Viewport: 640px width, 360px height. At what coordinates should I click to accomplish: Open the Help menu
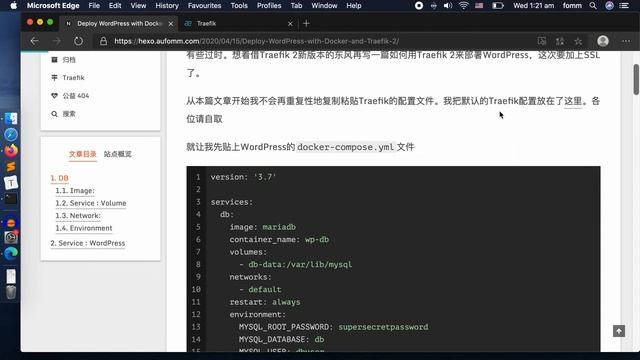(x=353, y=6)
